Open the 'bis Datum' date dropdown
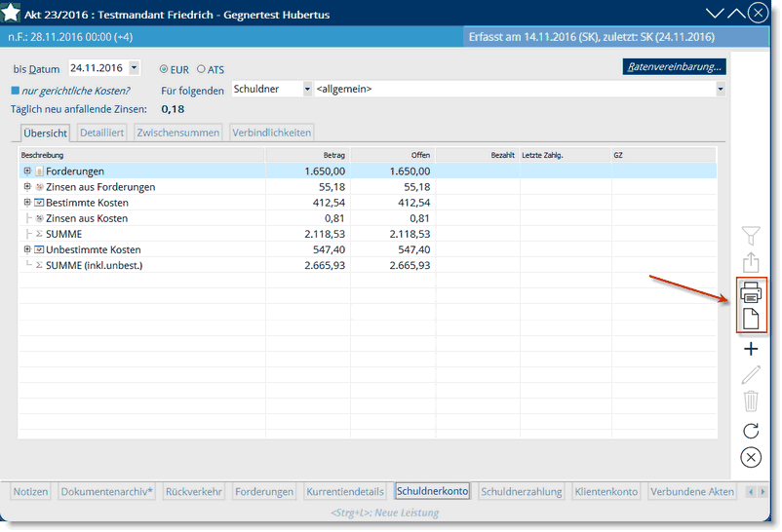Image resolution: width=782 pixels, height=532 pixels. pos(134,68)
